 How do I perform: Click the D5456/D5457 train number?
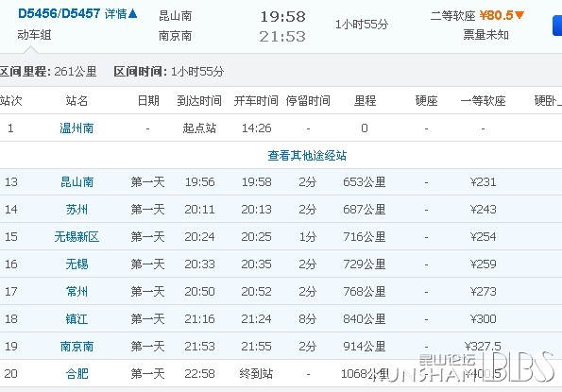(x=60, y=14)
